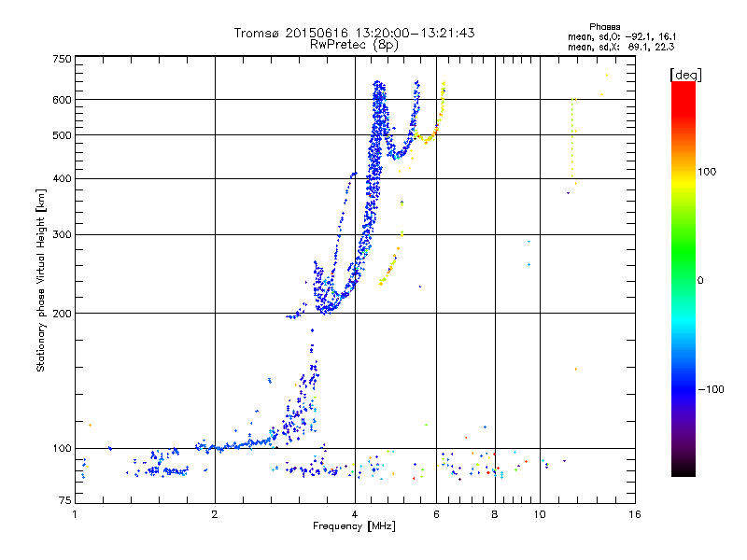The height and width of the screenshot is (560, 747).
Task: Click the '-100' colorbar tick label
Action: [x=711, y=389]
